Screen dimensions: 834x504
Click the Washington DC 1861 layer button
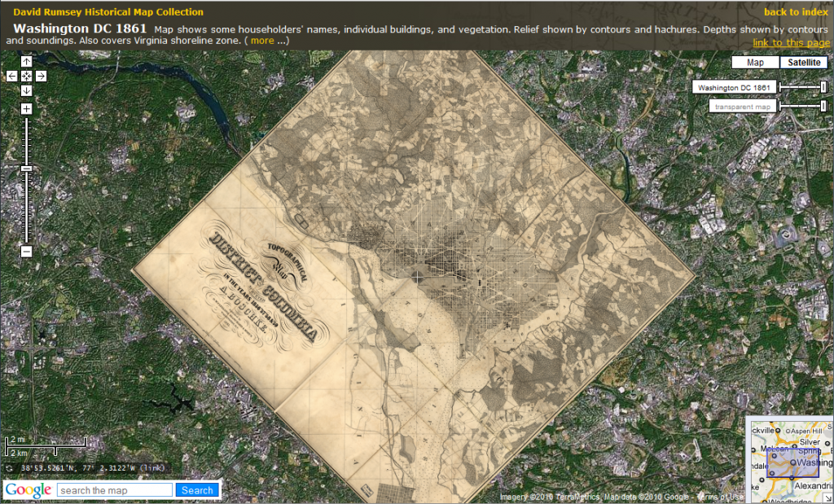click(x=734, y=88)
